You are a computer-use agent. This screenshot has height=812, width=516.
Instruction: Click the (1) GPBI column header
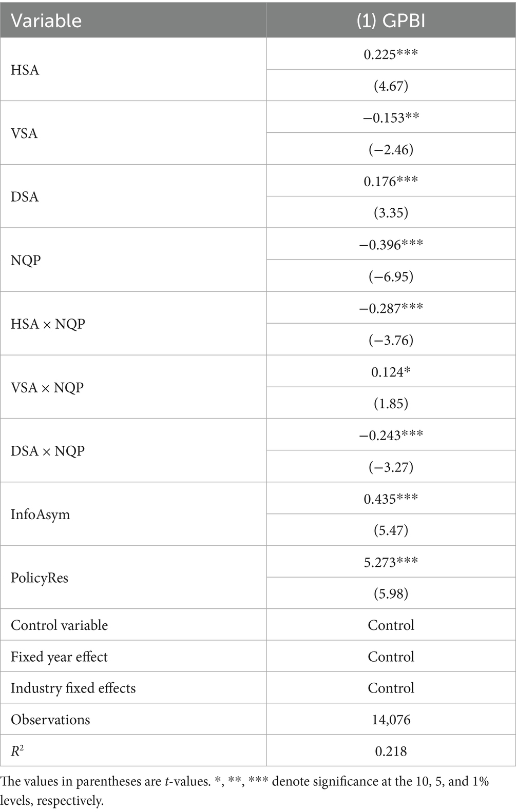391,21
